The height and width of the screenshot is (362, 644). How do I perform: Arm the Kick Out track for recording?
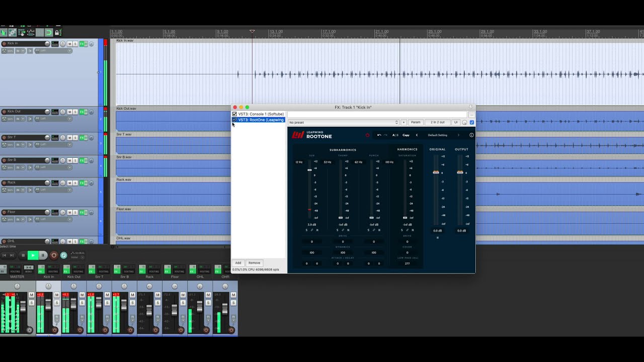coord(4,112)
